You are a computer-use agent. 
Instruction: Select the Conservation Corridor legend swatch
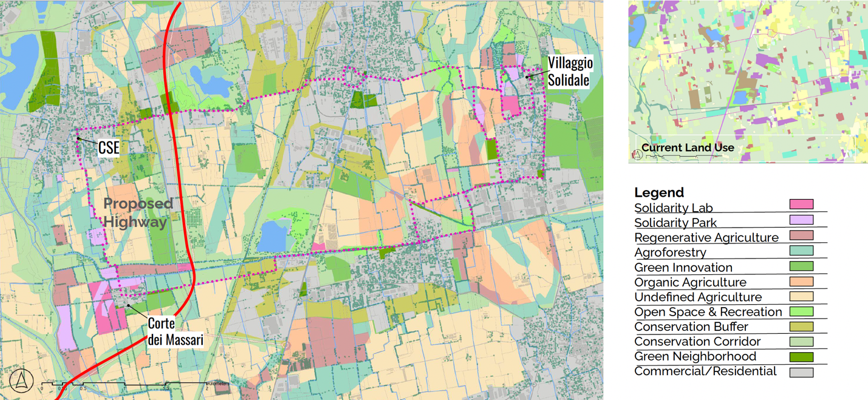pos(801,342)
